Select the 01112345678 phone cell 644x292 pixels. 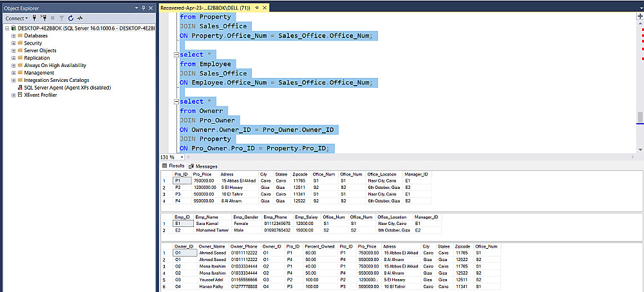pyautogui.click(x=277, y=224)
